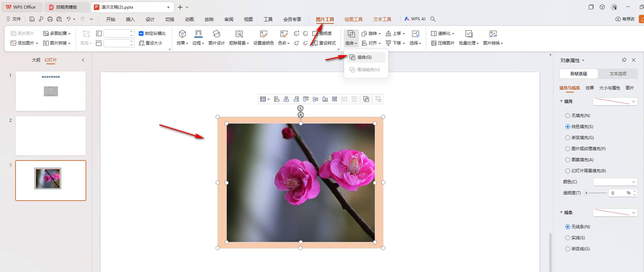Select 实线(S) radio option

567,238
